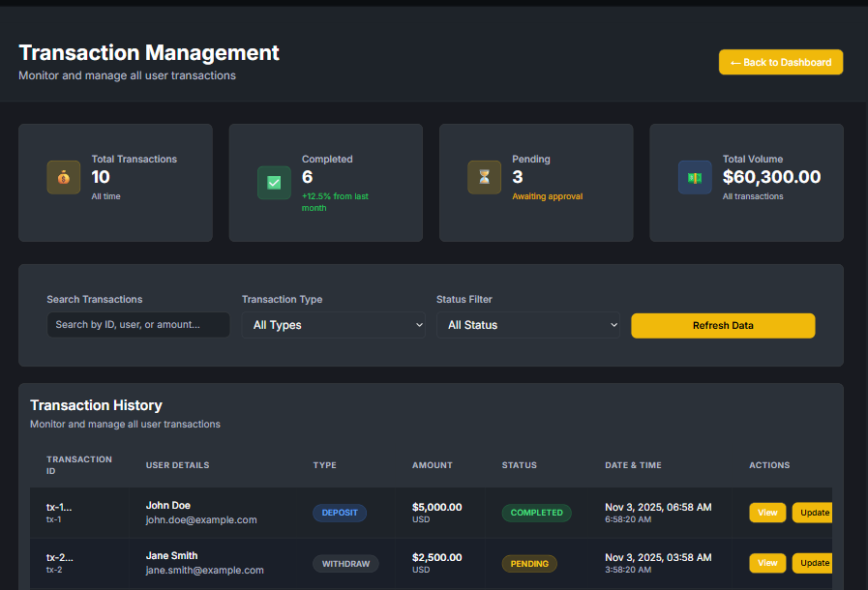Click the WITHDRAW type badge
The width and height of the screenshot is (868, 590).
pos(345,563)
